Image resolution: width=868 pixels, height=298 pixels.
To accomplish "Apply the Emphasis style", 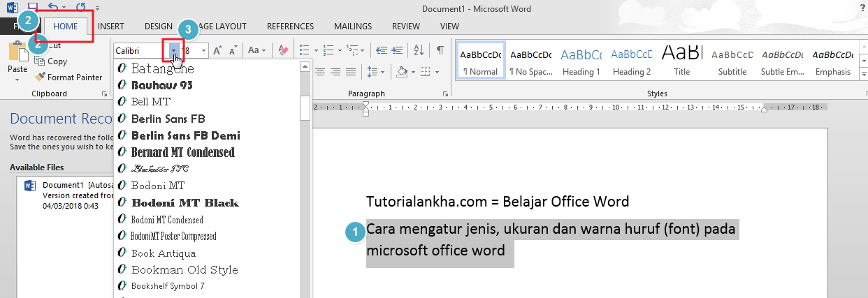I will tap(832, 61).
